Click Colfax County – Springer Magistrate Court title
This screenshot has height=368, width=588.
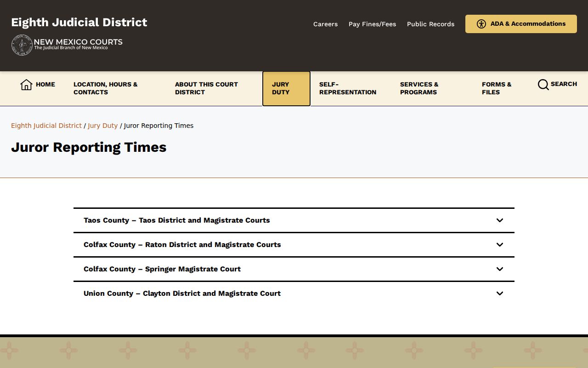click(162, 269)
